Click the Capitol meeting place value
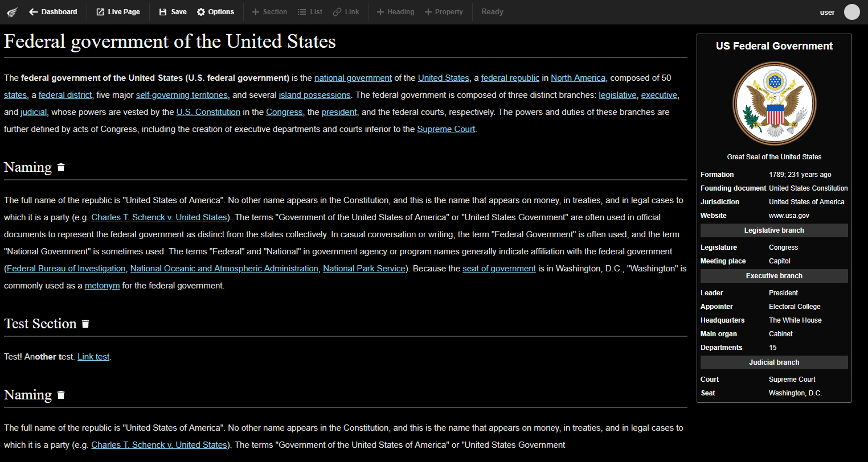868x462 pixels. click(x=780, y=261)
